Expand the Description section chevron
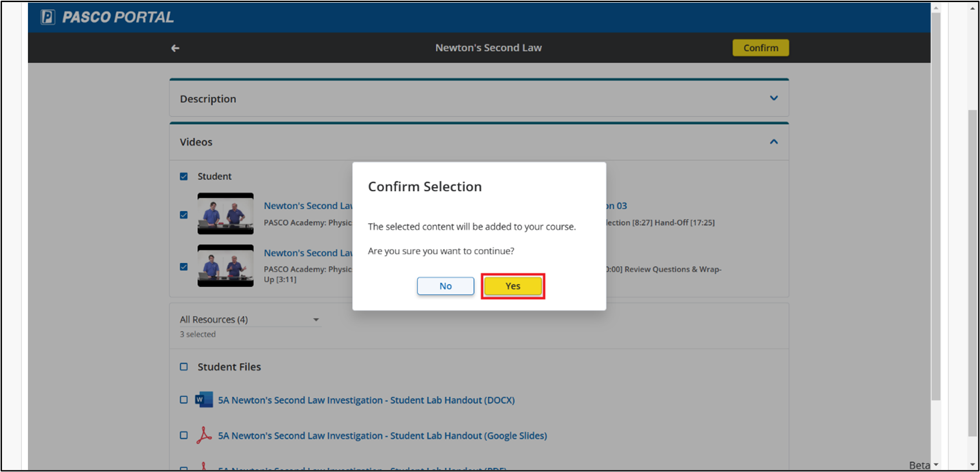This screenshot has width=980, height=472. (774, 98)
